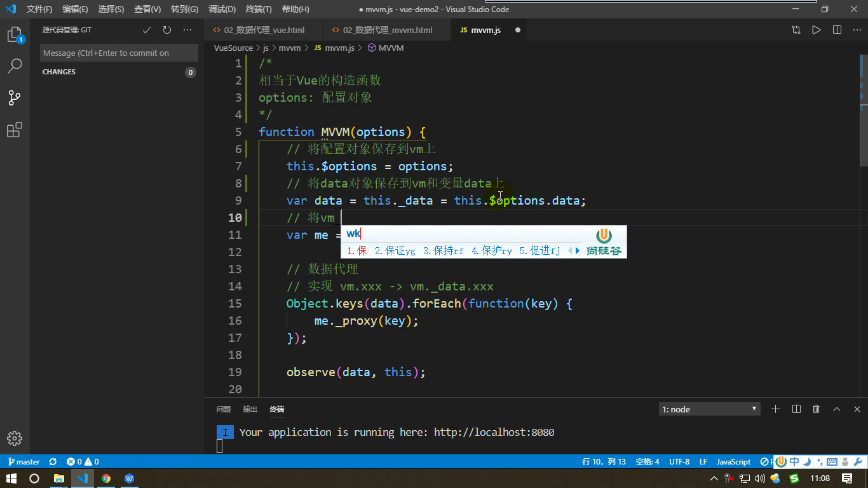This screenshot has height=488, width=868.
Task: Change end of line sequence LF
Action: coord(703,462)
